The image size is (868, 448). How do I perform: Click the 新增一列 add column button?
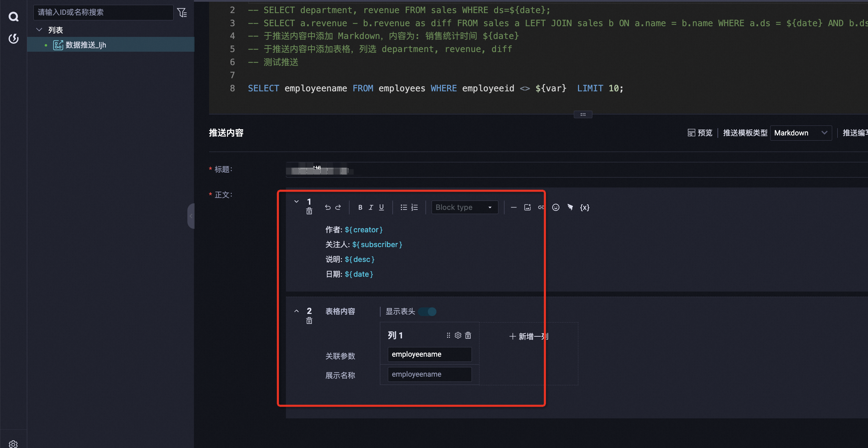(529, 336)
